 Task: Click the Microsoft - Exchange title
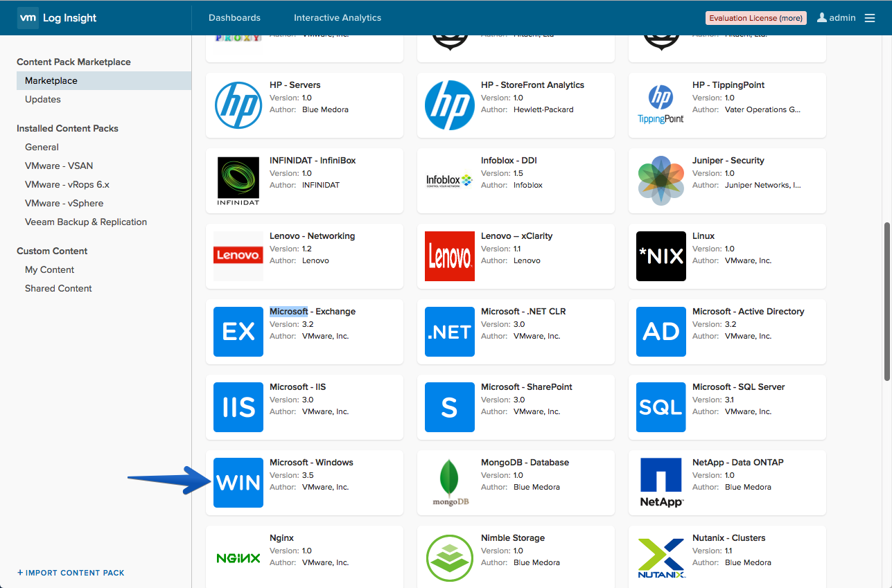[x=313, y=312]
